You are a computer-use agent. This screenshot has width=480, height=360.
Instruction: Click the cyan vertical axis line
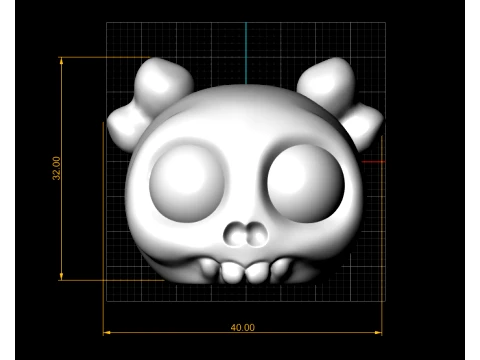tap(246, 53)
